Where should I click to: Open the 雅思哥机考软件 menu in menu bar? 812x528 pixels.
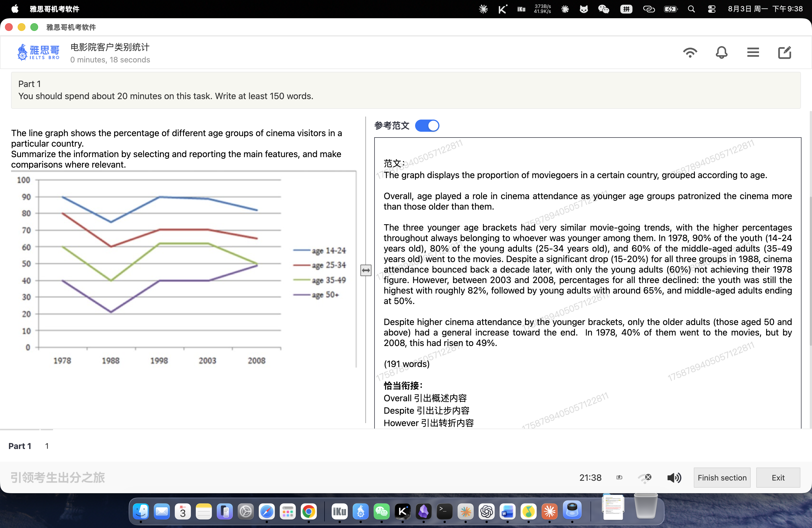tap(55, 9)
